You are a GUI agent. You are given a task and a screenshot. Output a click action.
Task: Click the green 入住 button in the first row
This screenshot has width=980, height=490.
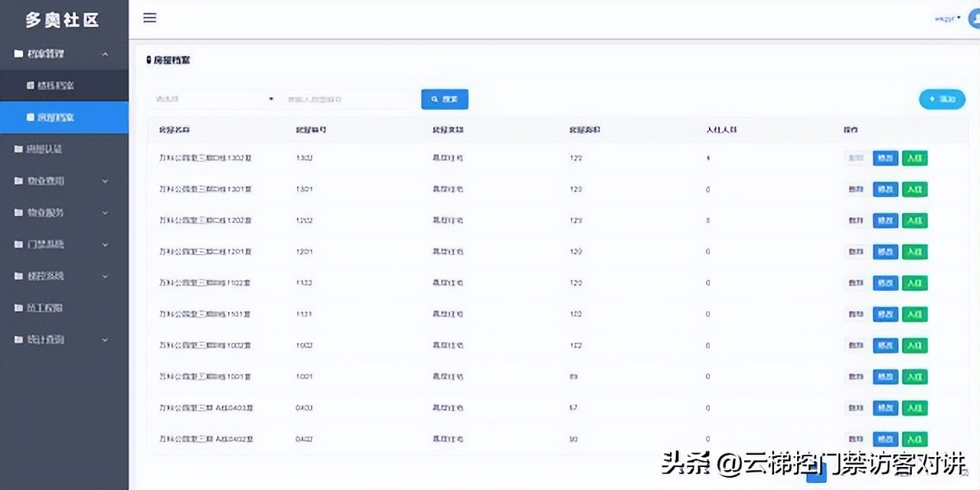click(915, 158)
